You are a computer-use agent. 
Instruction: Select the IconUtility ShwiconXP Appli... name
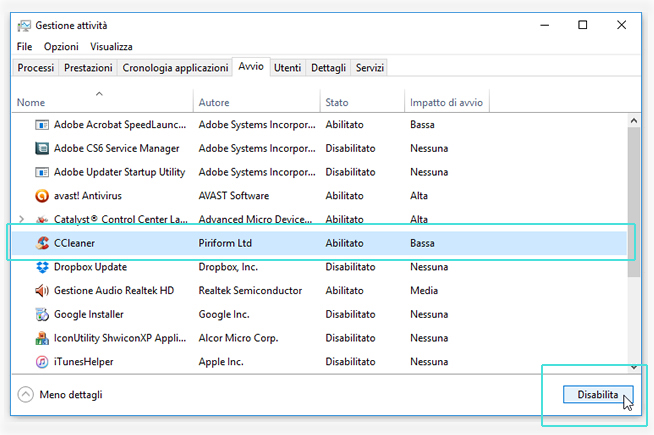(120, 338)
